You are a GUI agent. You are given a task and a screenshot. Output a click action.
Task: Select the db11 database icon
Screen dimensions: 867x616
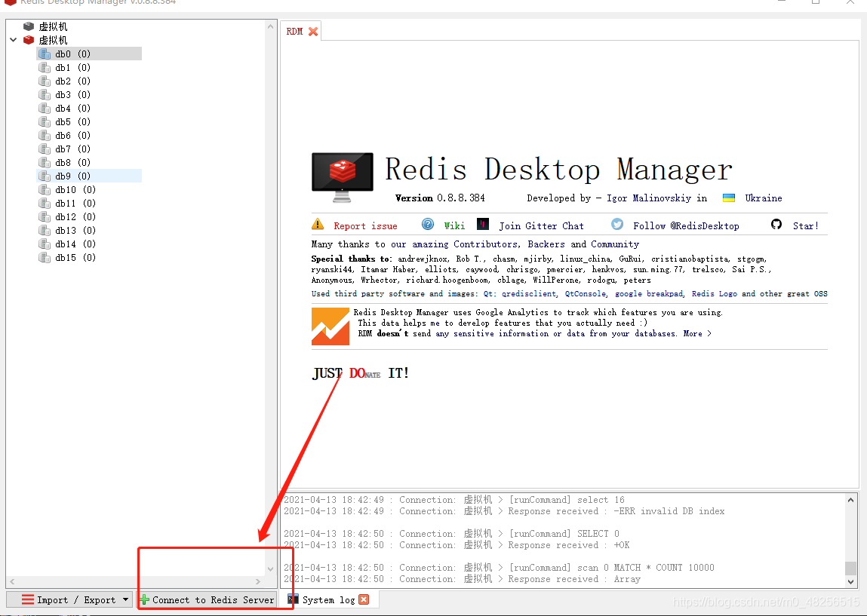[x=45, y=204]
